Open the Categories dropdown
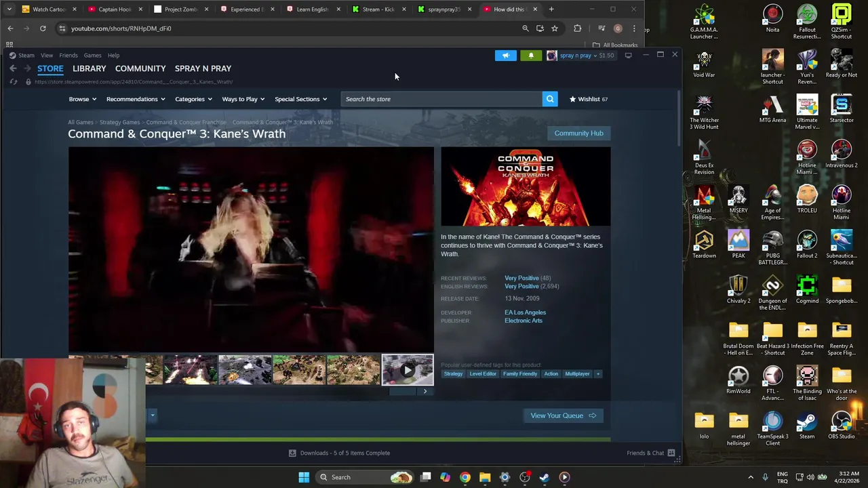Viewport: 868px width, 488px height. tap(193, 99)
